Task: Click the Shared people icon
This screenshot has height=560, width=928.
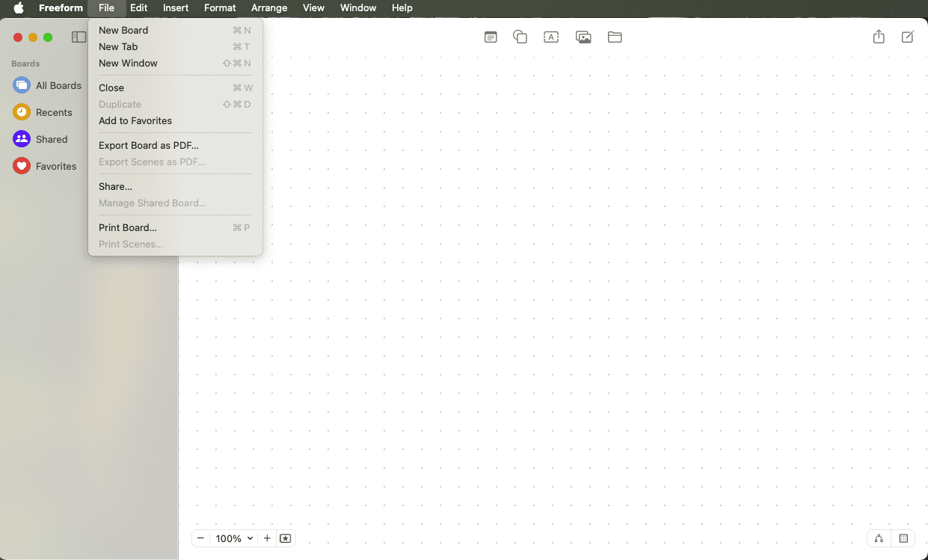Action: click(22, 139)
